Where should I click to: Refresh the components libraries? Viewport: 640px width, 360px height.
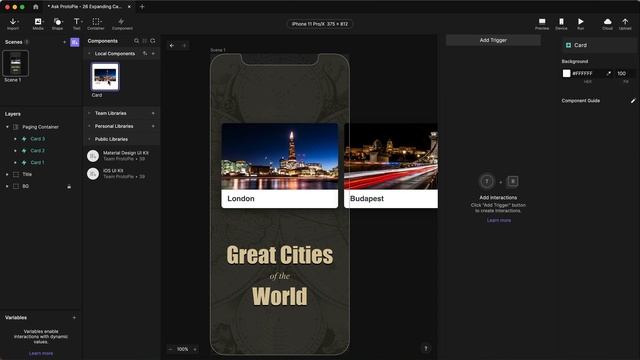[x=153, y=41]
